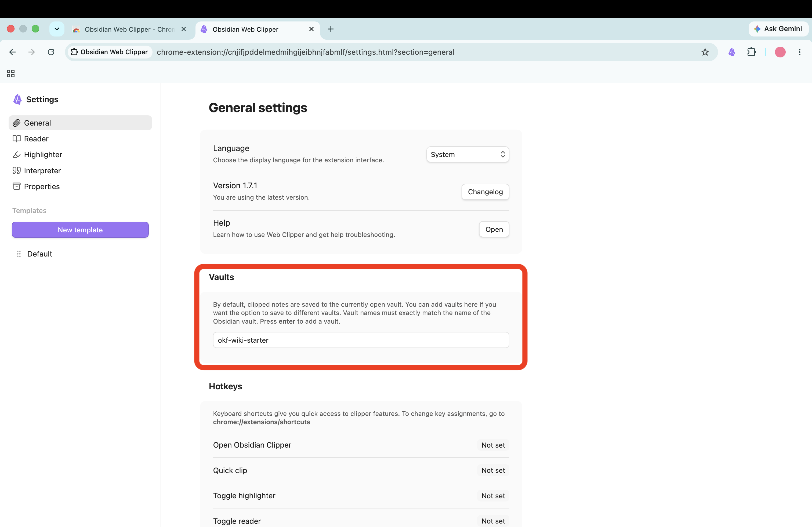The height and width of the screenshot is (527, 812).
Task: Click the Vaults section heading
Action: [x=222, y=277]
